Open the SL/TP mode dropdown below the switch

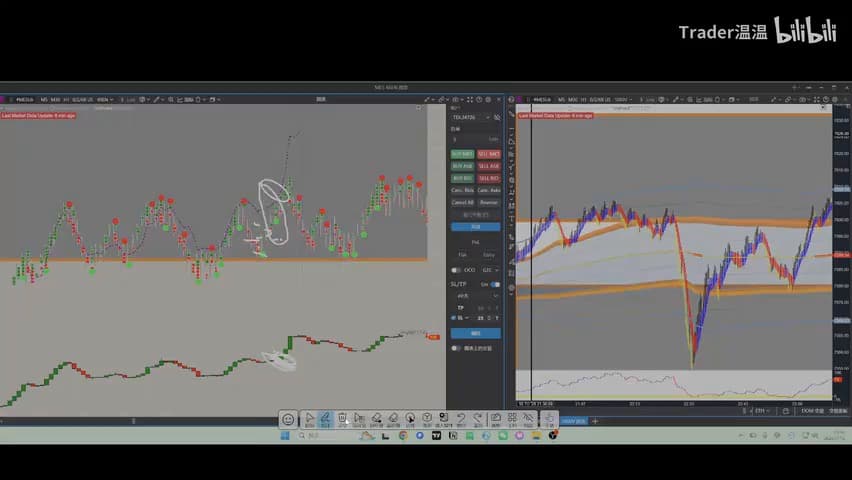coord(476,296)
